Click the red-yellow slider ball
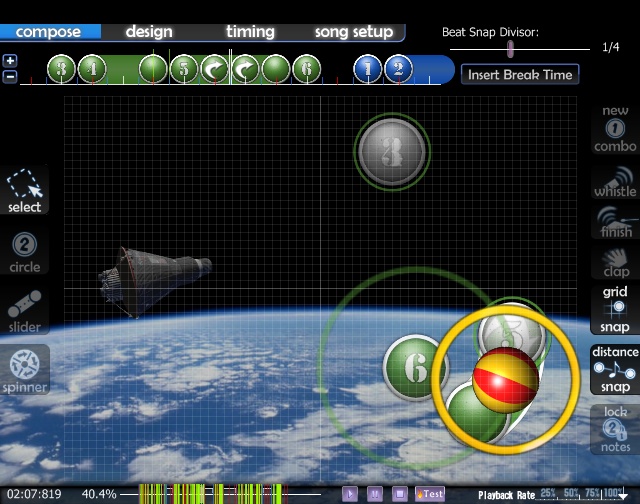The height and width of the screenshot is (504, 640). (505, 381)
